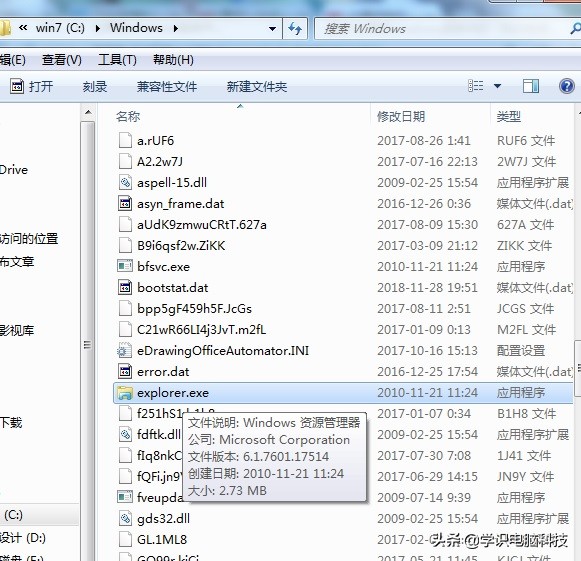The width and height of the screenshot is (581, 561).
Task: Toggle the preview pane icon
Action: point(531,86)
